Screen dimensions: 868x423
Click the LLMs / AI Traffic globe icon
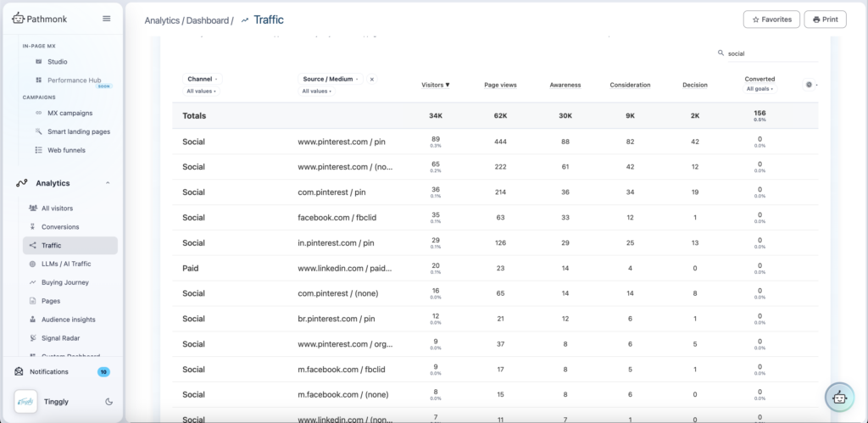pyautogui.click(x=33, y=264)
